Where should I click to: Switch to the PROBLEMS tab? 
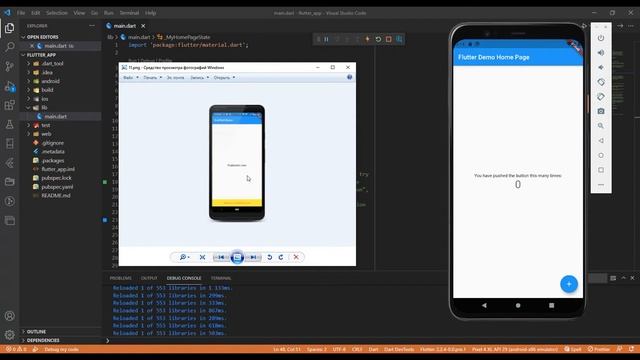(x=120, y=278)
